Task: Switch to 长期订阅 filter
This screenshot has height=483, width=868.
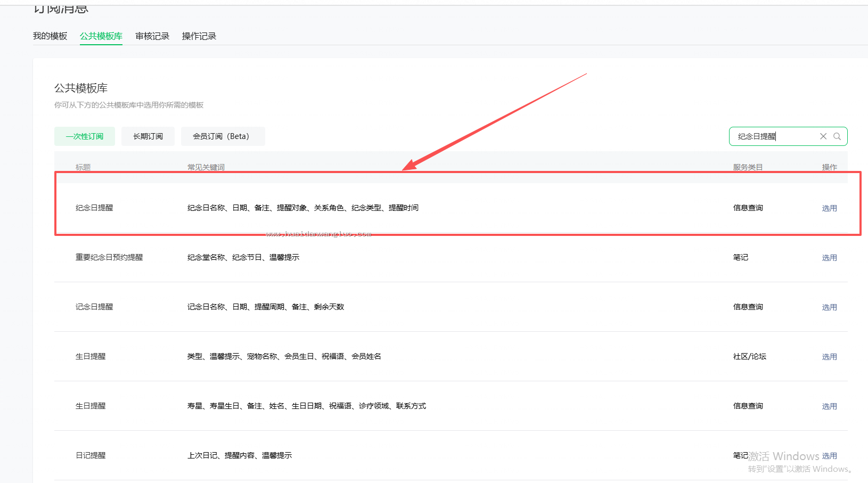Action: click(148, 136)
